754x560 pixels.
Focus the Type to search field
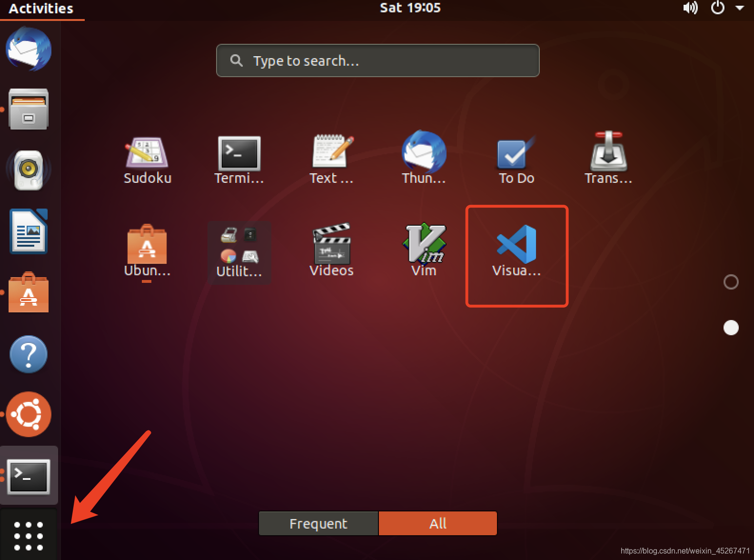click(378, 60)
